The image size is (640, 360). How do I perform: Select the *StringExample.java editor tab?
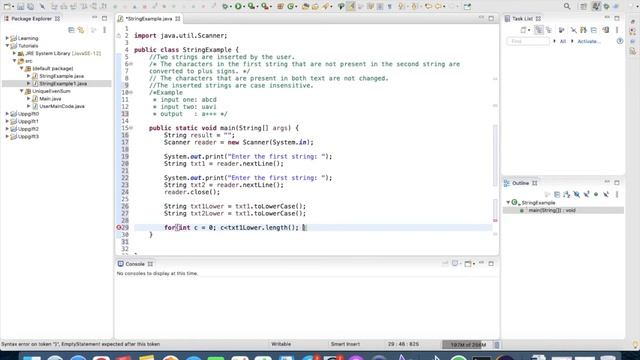(x=149, y=19)
